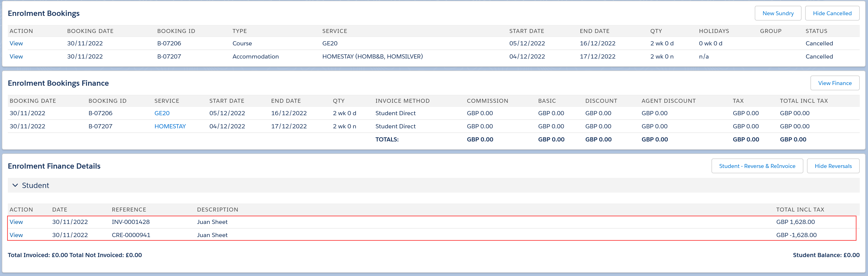
Task: View credit note CRE-0000941 entry
Action: [16, 235]
